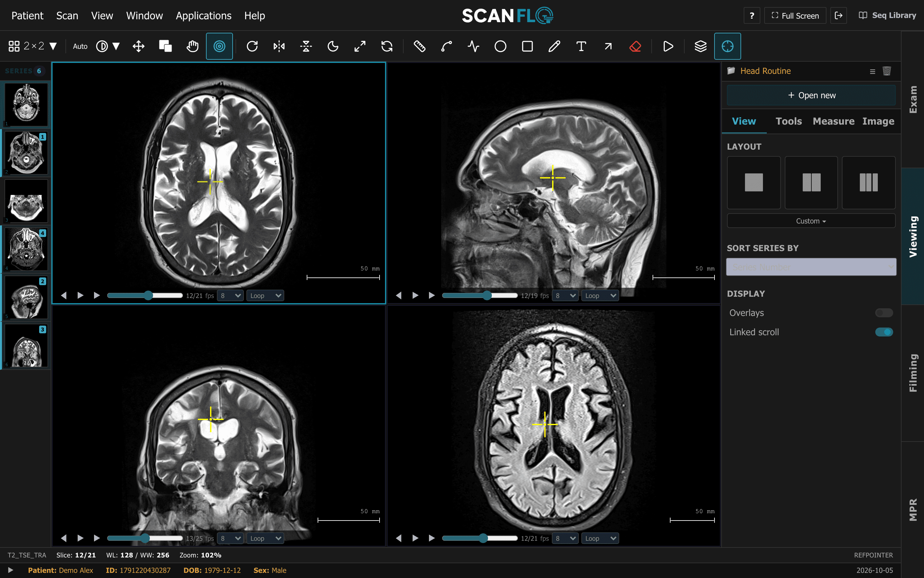924x578 pixels.
Task: Switch to the Measure tab
Action: tap(834, 121)
